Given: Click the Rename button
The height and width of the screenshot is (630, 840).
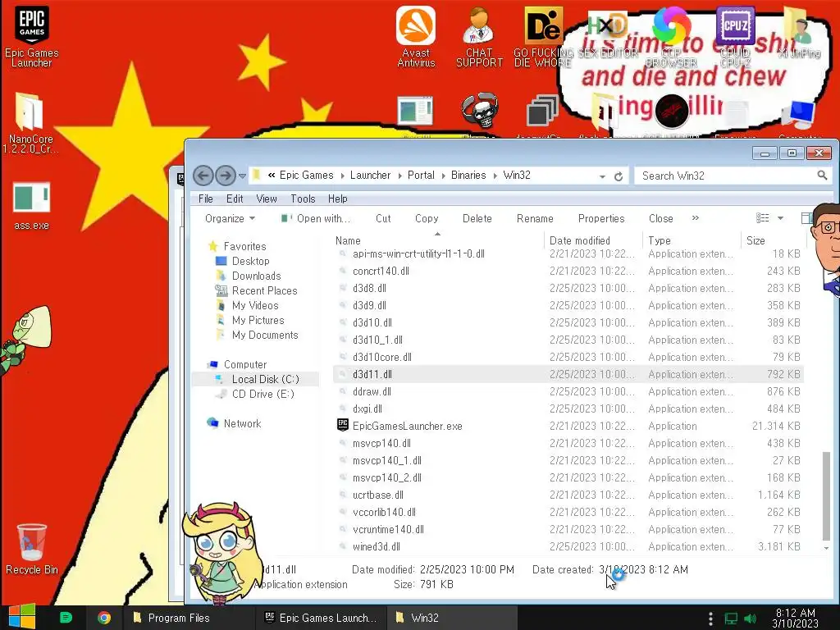Looking at the screenshot, I should tap(535, 218).
